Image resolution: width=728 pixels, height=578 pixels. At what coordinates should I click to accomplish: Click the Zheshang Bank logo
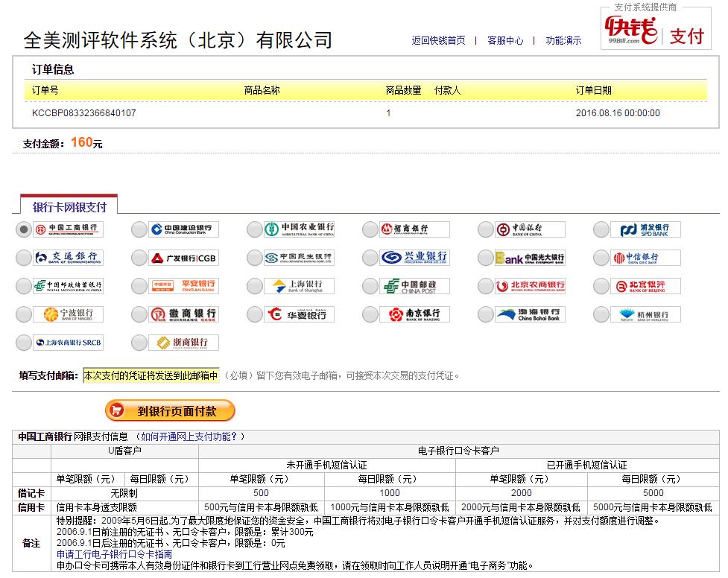tap(183, 343)
